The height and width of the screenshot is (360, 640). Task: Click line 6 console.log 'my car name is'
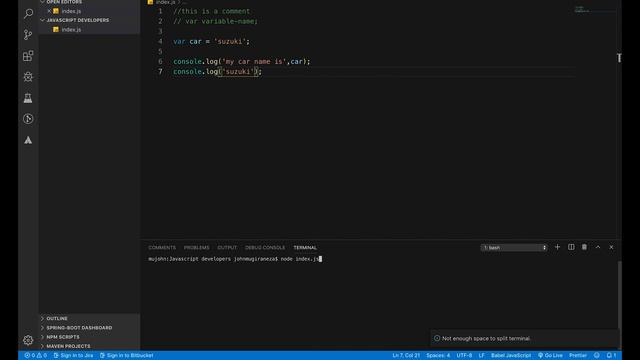[x=242, y=62]
